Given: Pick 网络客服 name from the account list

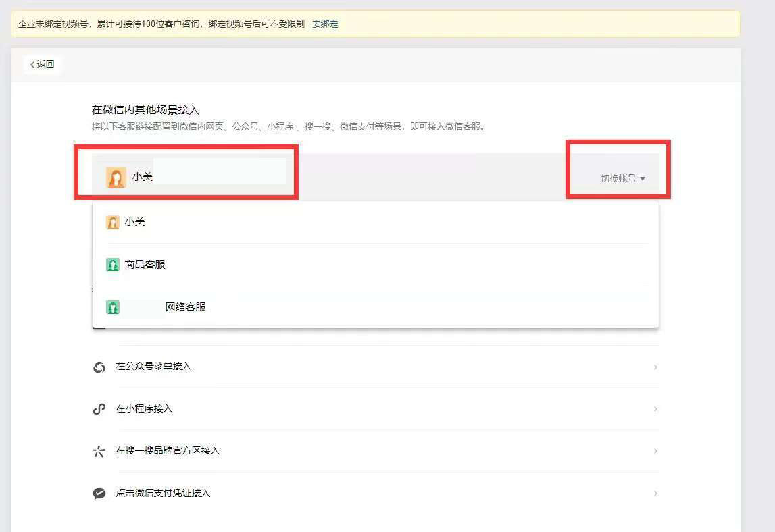Looking at the screenshot, I should coord(185,307).
